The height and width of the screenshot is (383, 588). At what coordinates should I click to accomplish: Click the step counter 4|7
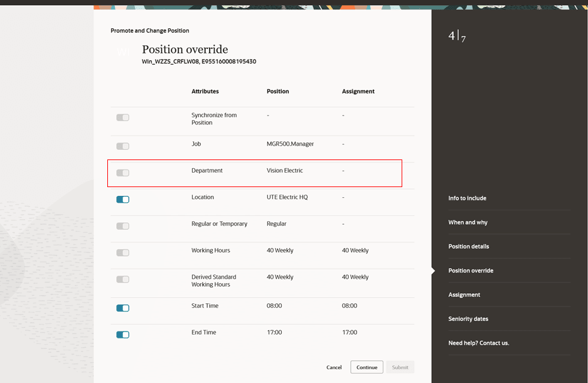pyautogui.click(x=457, y=36)
